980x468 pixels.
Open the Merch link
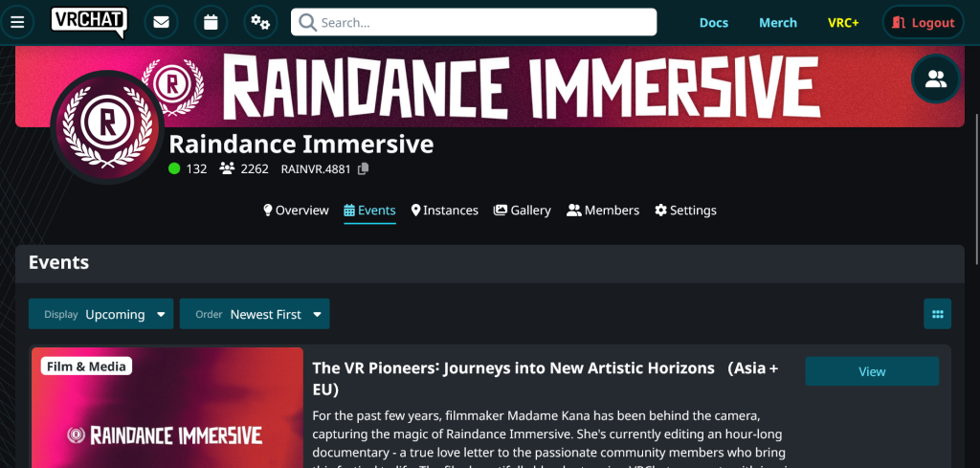pyautogui.click(x=778, y=23)
